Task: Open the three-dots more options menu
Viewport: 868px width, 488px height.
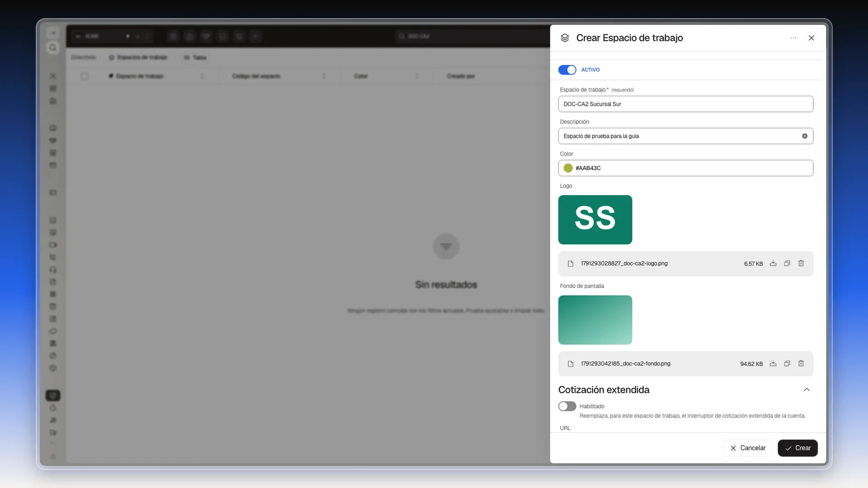Action: 793,38
